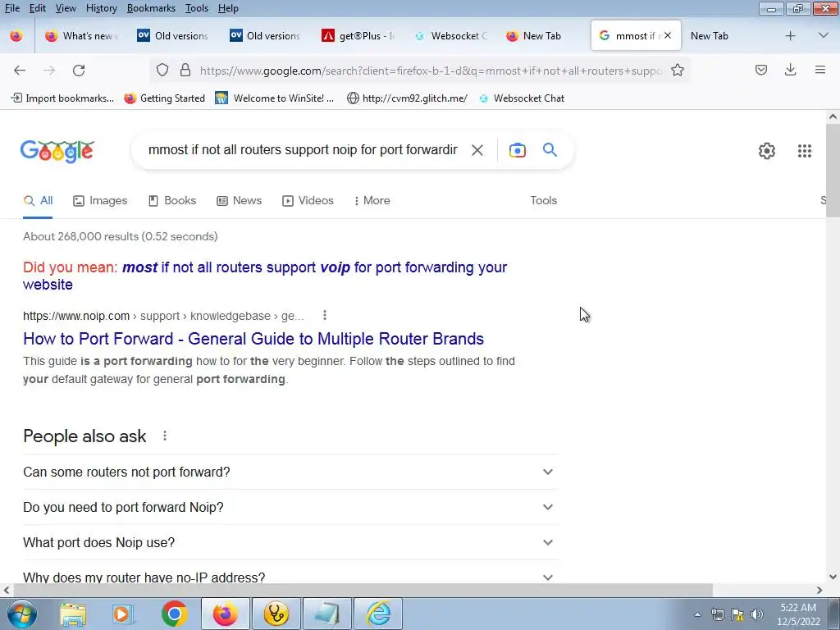This screenshot has height=630, width=840.
Task: Open Windows Media Player taskbar icon
Action: pos(122,614)
